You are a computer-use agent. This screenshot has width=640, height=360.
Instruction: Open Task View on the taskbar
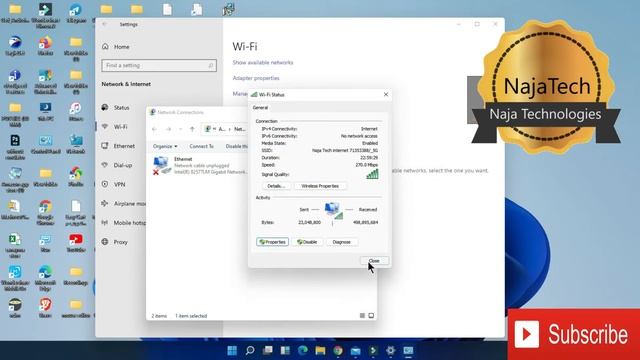click(x=268, y=350)
